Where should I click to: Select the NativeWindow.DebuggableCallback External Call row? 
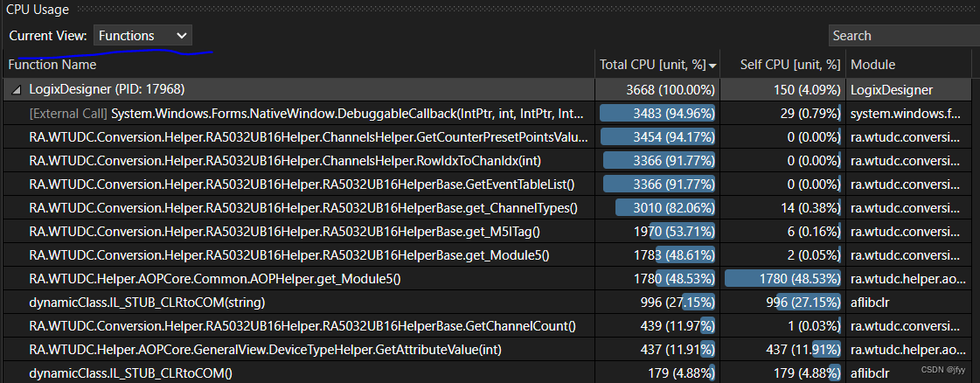pyautogui.click(x=490, y=113)
